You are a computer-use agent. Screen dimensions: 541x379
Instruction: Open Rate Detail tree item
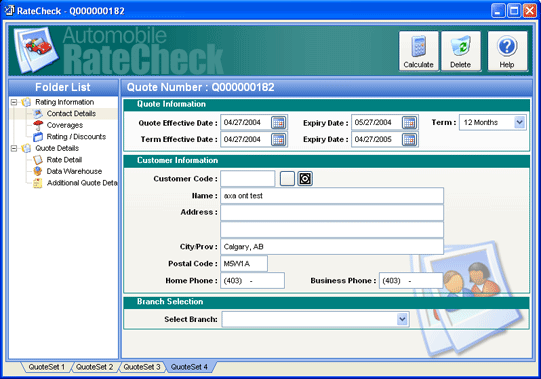point(64,160)
